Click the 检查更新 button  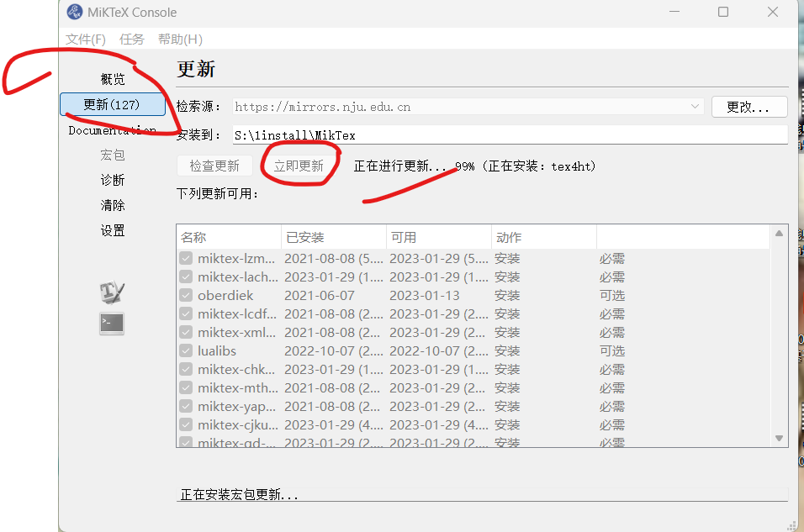tap(214, 166)
